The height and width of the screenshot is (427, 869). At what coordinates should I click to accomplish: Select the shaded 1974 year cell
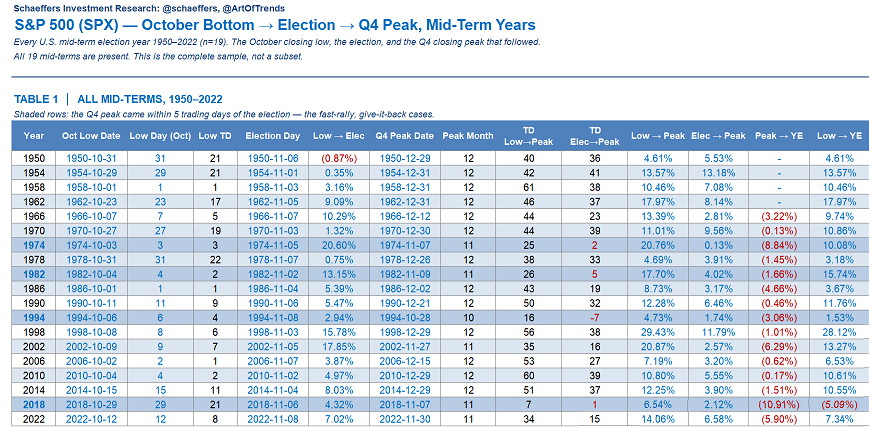pos(34,244)
